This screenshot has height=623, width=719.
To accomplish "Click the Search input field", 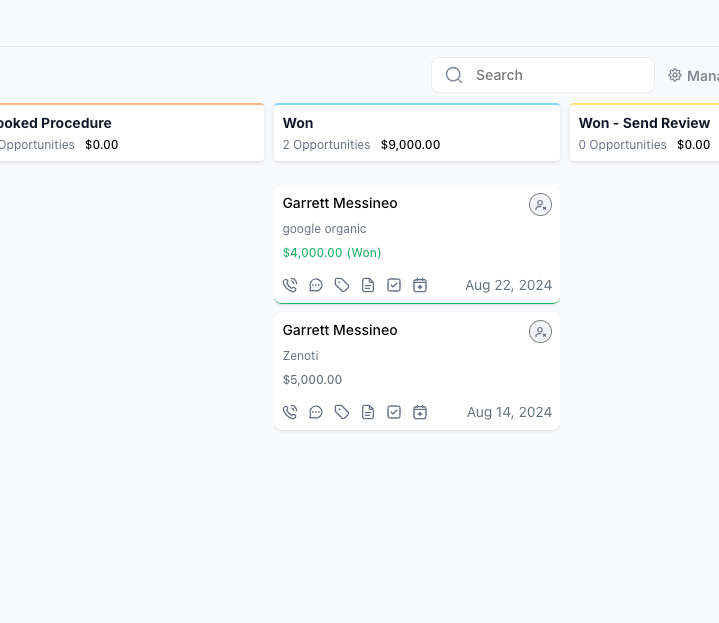I will tap(555, 75).
